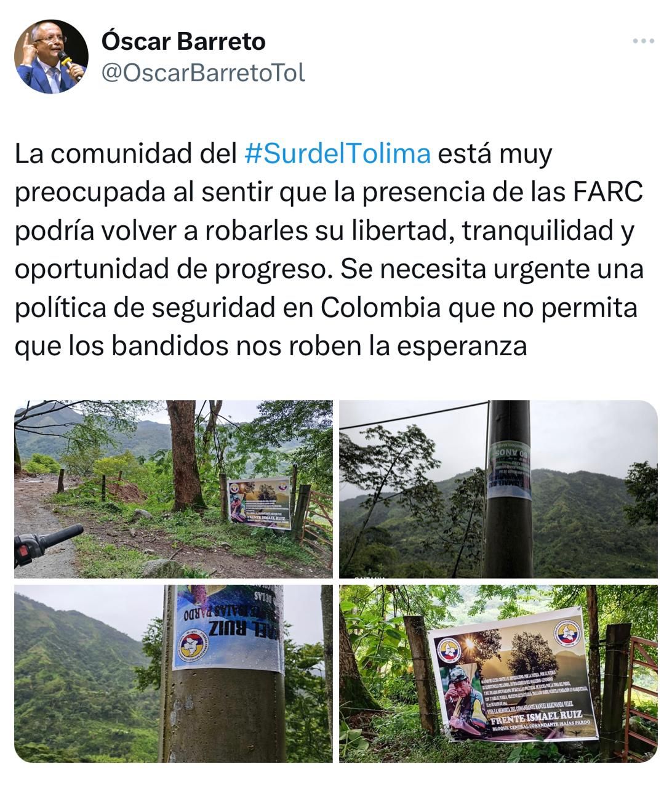Viewport: 672px width, 788px height.
Task: View the bottom-left photo of wrapped pole
Action: [174, 673]
